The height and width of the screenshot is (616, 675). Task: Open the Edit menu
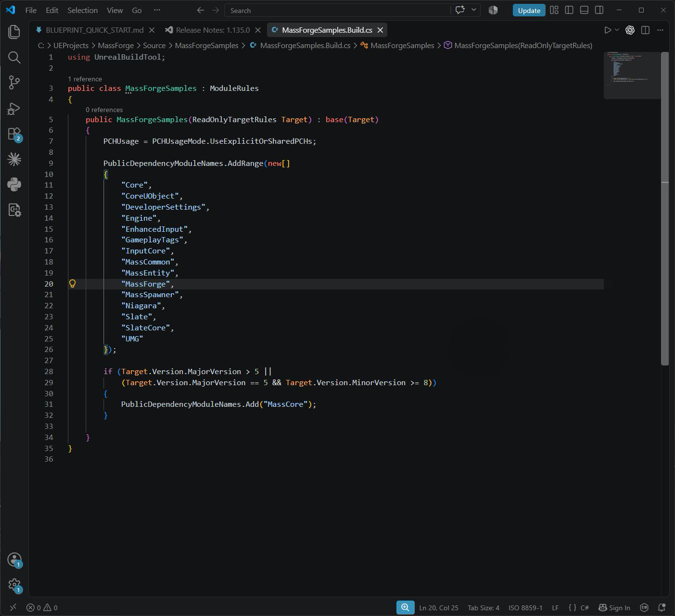point(52,10)
